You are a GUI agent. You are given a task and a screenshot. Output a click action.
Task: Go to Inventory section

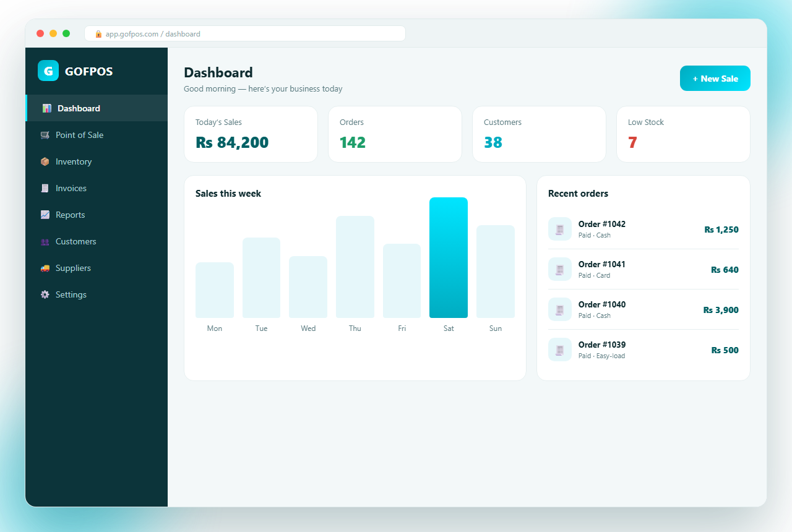click(97, 161)
